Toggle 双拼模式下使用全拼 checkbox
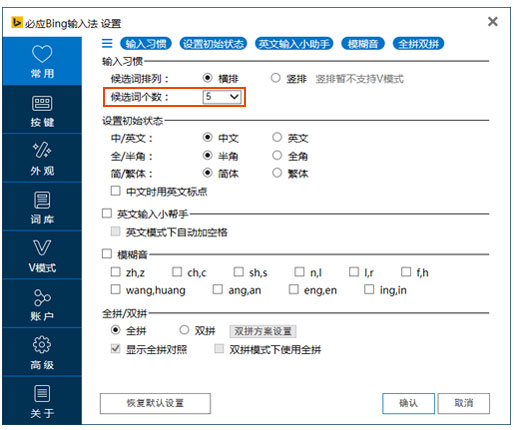 click(219, 349)
